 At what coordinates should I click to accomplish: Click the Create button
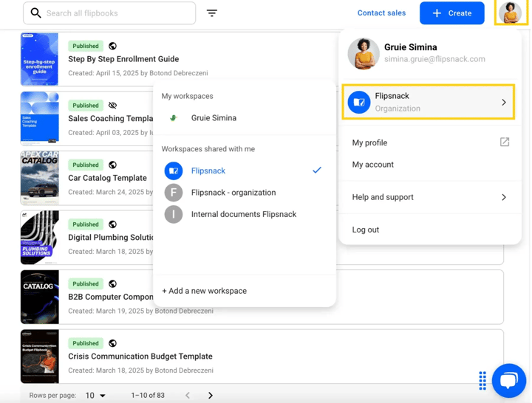coord(452,13)
